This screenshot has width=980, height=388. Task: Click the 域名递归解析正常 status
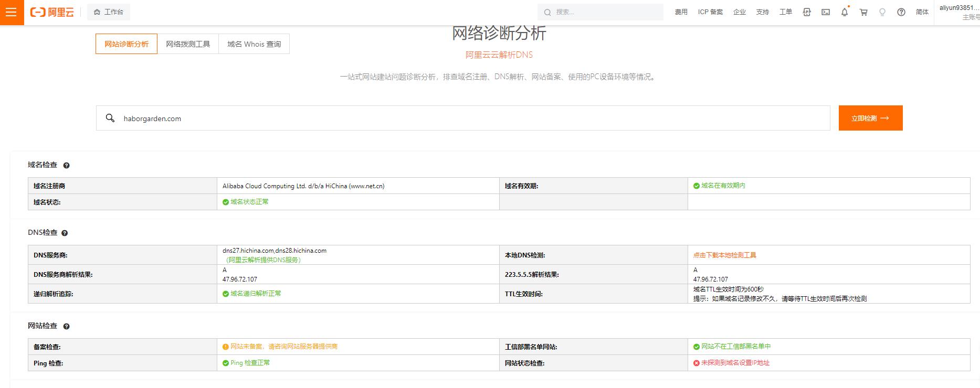(x=252, y=294)
